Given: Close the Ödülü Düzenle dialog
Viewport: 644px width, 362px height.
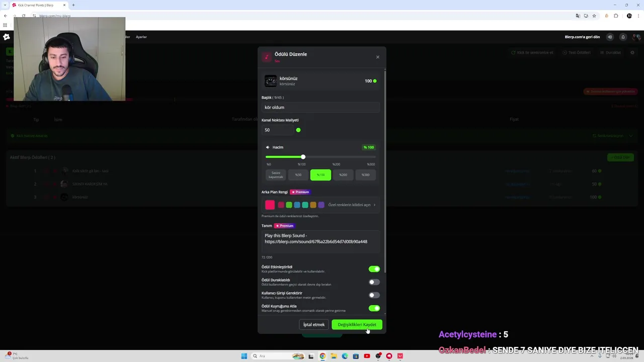Looking at the screenshot, I should [x=378, y=57].
